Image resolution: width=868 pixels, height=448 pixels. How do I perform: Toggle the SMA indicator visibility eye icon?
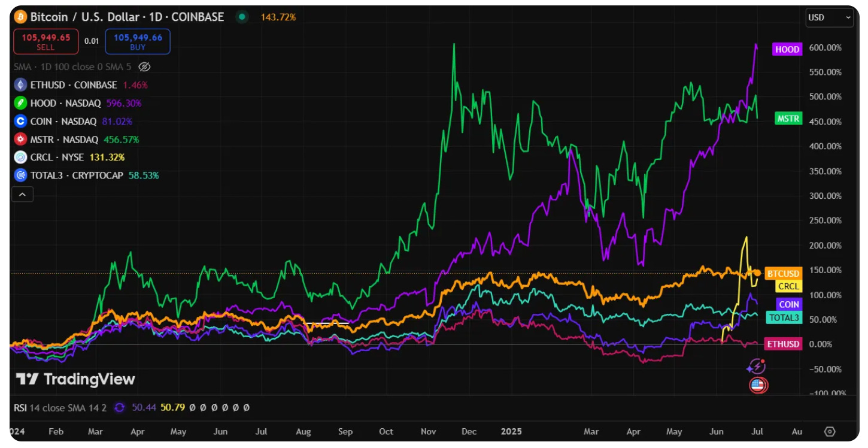coord(144,66)
